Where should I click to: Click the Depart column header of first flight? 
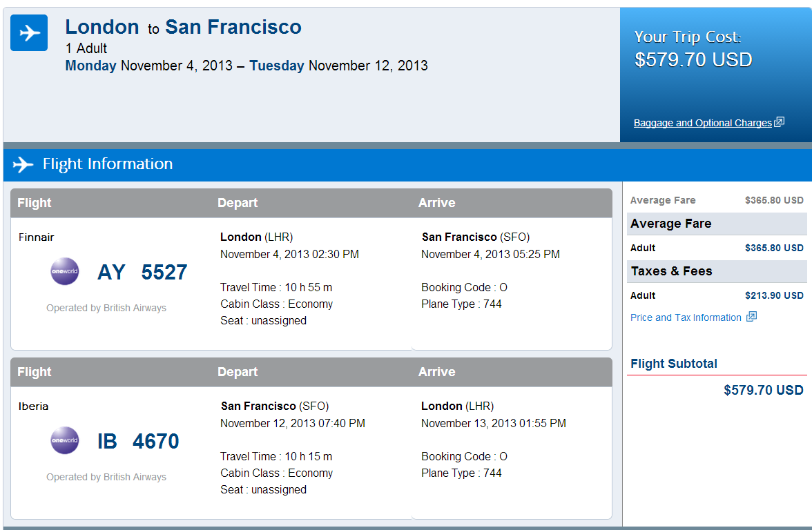click(238, 203)
